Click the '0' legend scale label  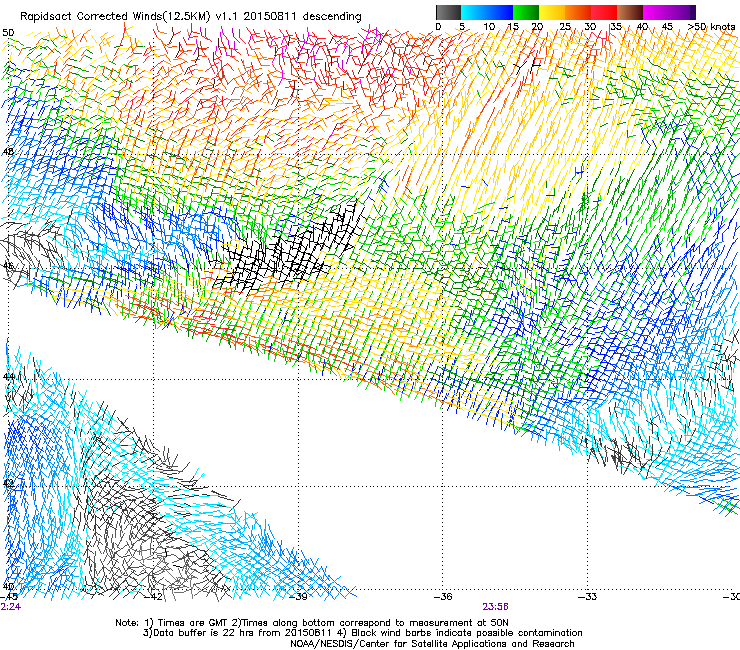(x=438, y=27)
